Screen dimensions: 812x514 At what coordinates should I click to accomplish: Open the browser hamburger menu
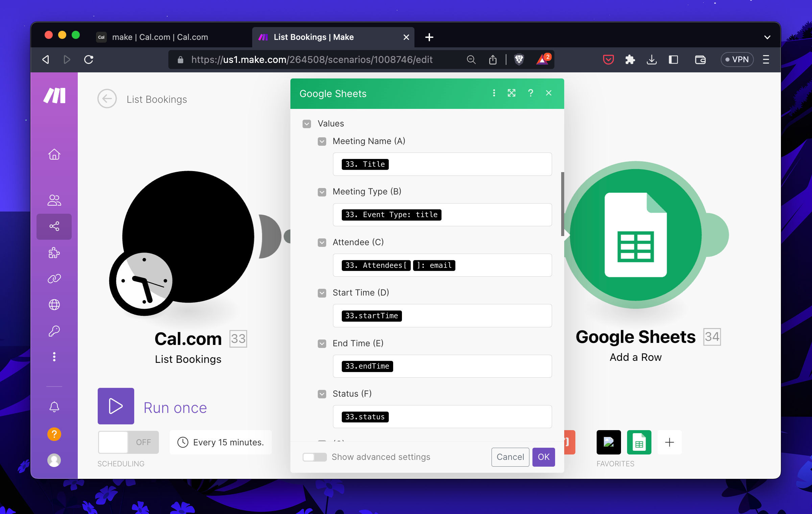(x=766, y=60)
